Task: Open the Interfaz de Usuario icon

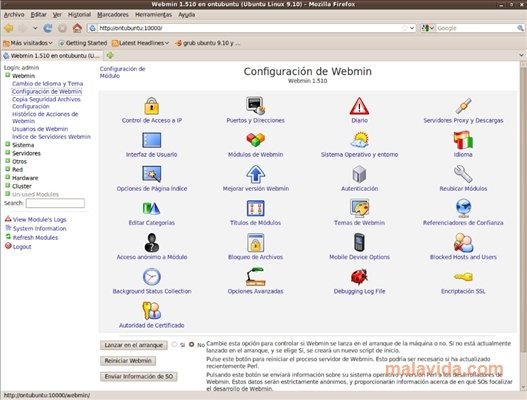Action: (152, 140)
